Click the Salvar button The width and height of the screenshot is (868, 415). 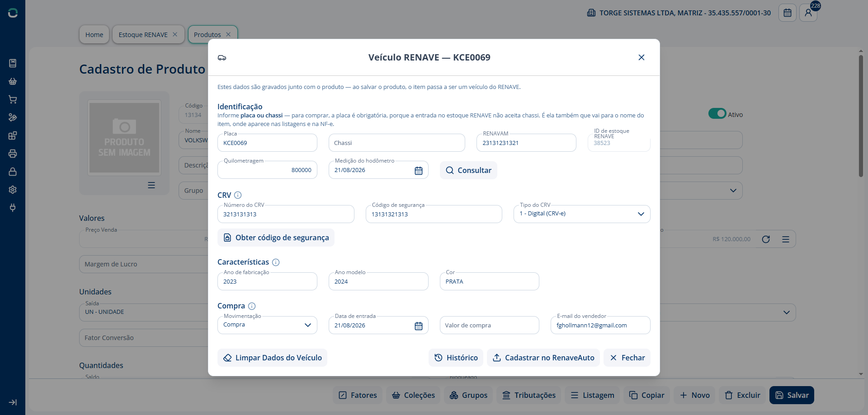pos(792,395)
